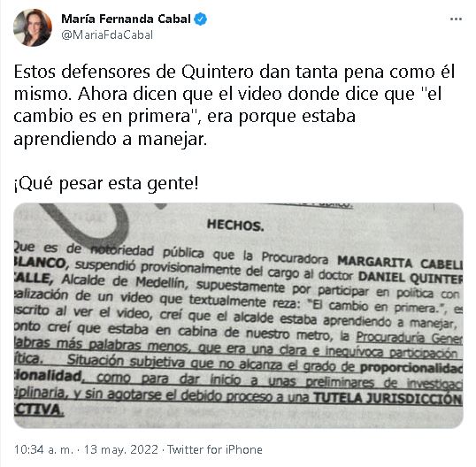The width and height of the screenshot is (476, 467).
Task: Click the blue verified badge icon
Action: tap(201, 19)
